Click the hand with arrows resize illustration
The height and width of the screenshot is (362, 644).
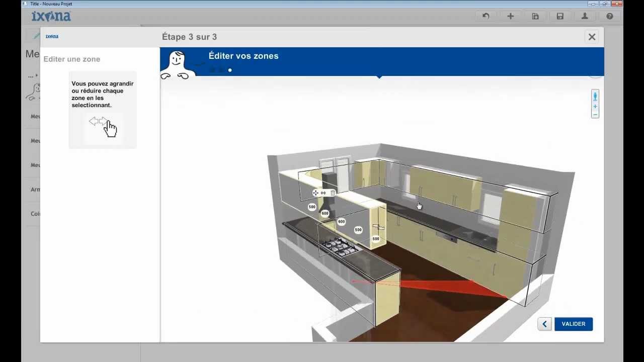click(x=103, y=126)
